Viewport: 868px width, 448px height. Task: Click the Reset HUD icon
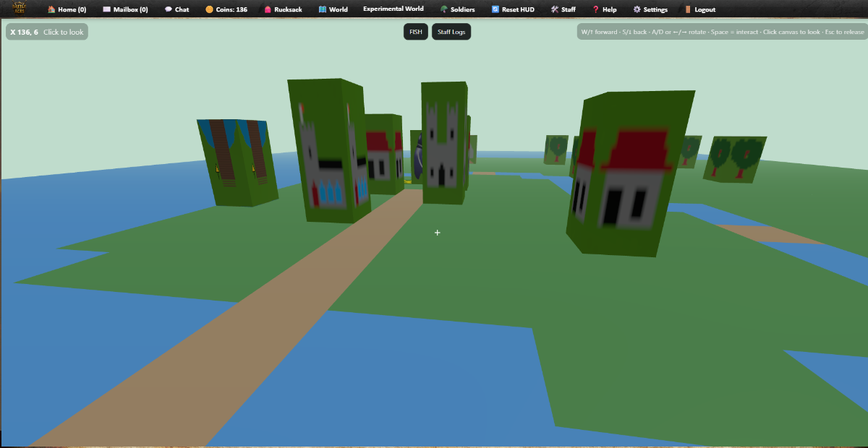click(x=495, y=9)
